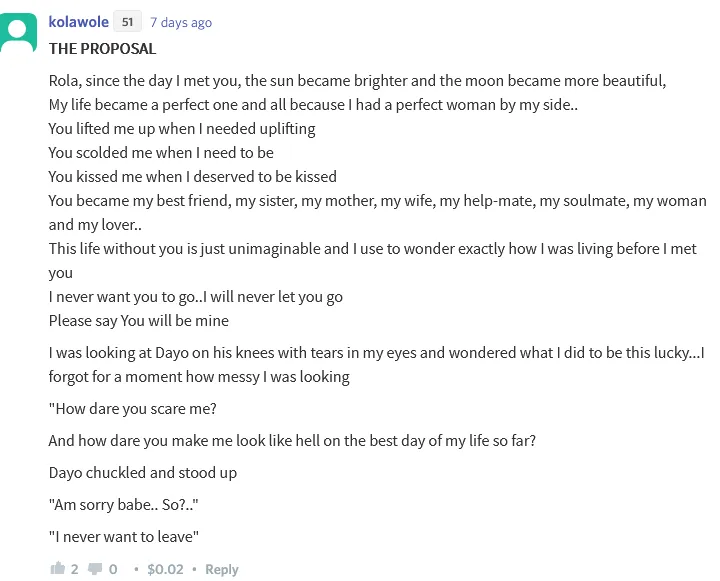Open kolawole's green avatar image

[x=17, y=33]
